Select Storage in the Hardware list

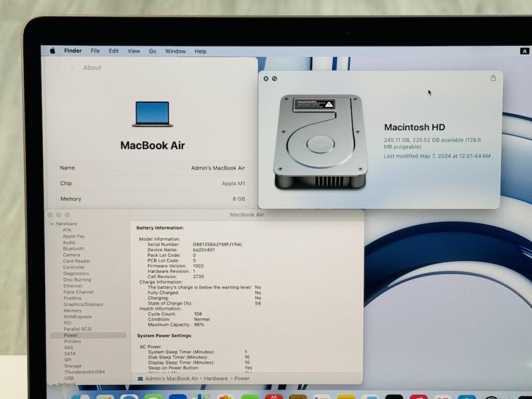72,366
